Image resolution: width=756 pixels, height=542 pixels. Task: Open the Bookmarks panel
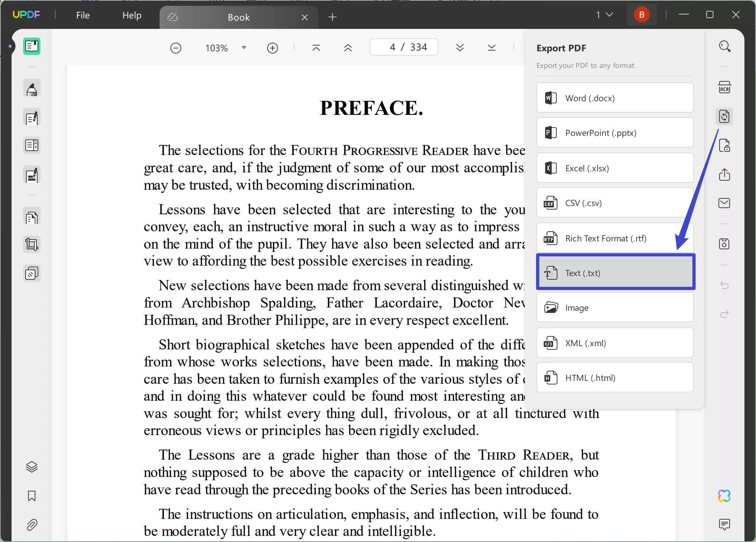(32, 496)
